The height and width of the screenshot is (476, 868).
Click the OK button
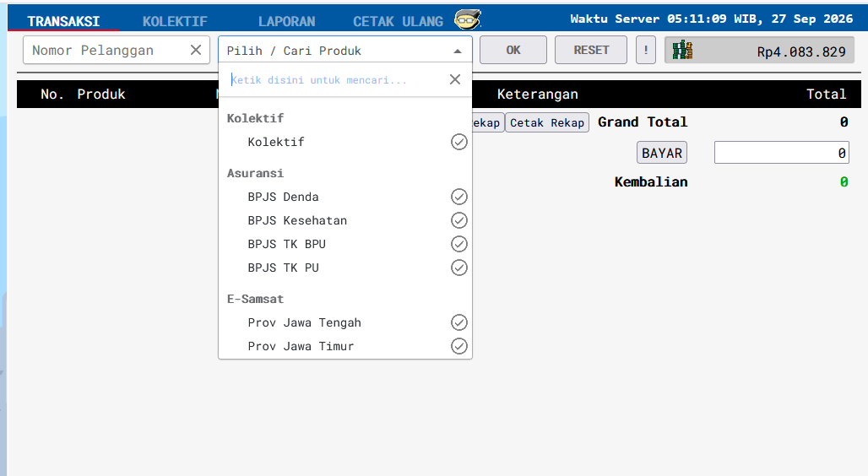point(513,51)
